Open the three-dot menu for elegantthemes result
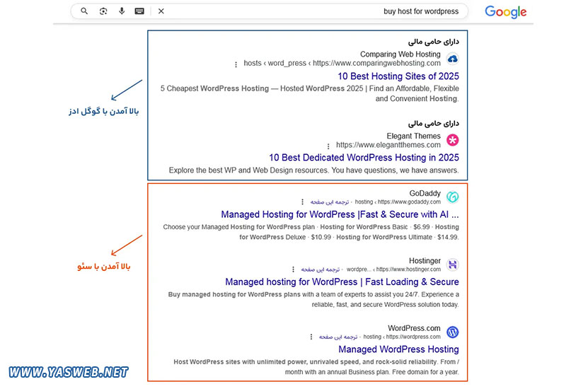The width and height of the screenshot is (588, 389). click(328, 146)
